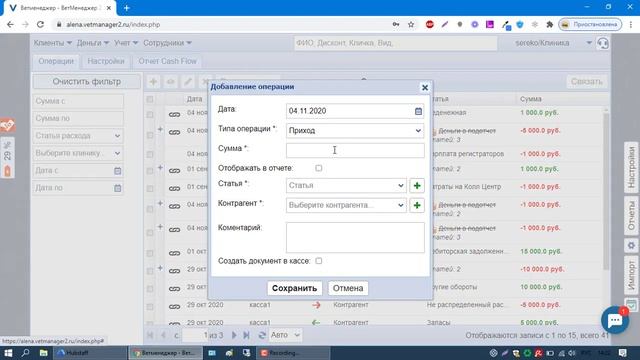The image size is (640, 360).
Task: Click the edit pencil toolbar icon
Action: coord(188,82)
